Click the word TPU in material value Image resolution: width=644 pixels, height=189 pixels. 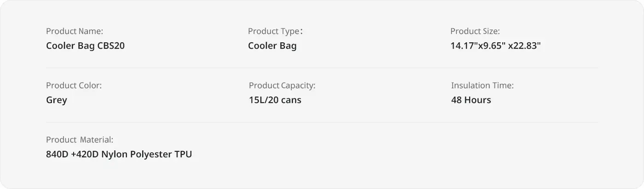coord(183,155)
